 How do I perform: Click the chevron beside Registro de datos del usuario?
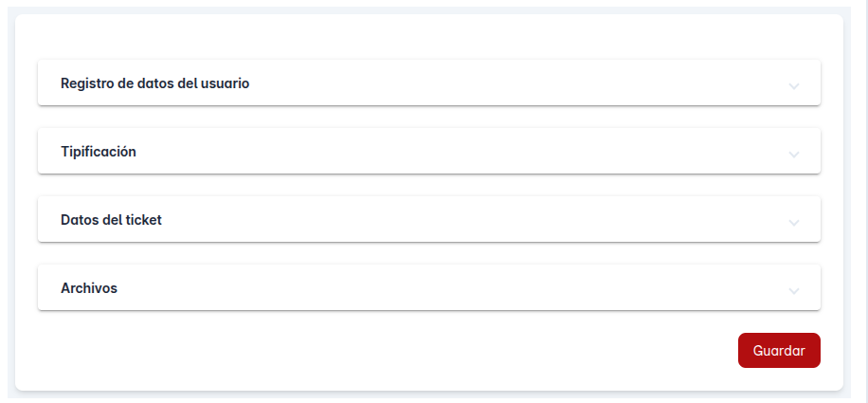point(794,85)
